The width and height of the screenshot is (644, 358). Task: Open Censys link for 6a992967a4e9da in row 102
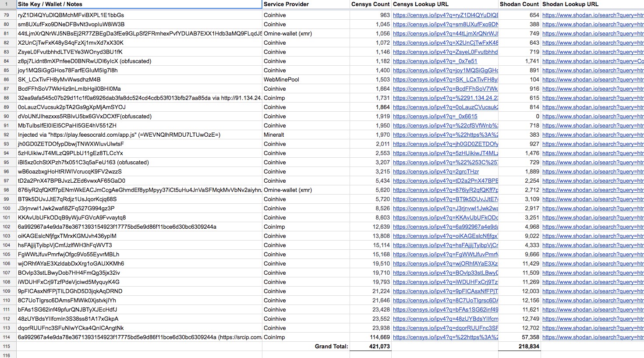446,227
